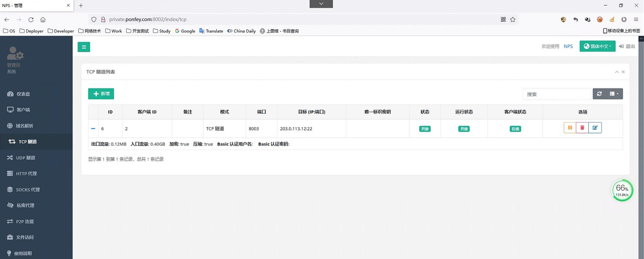Edit tunnel using the blue pencil icon
This screenshot has height=259, width=644.
[x=595, y=128]
